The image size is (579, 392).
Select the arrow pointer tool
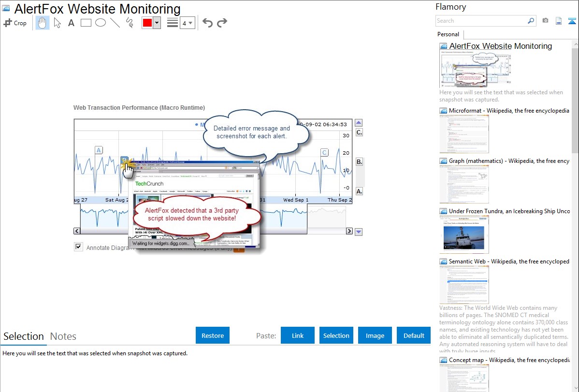pyautogui.click(x=57, y=23)
